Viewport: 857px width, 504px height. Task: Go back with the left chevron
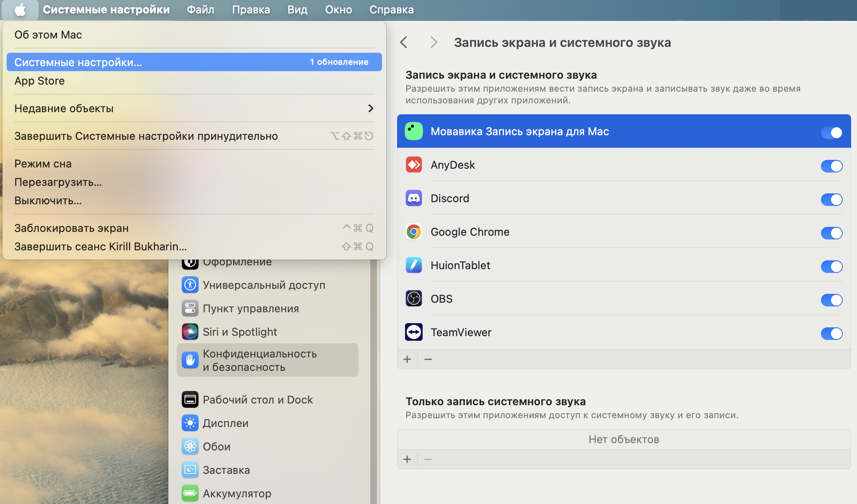pos(404,42)
